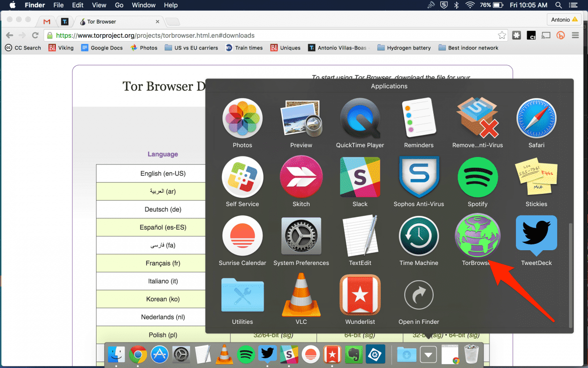
Task: Launch TorBrowser from the Applications stack
Action: (477, 237)
